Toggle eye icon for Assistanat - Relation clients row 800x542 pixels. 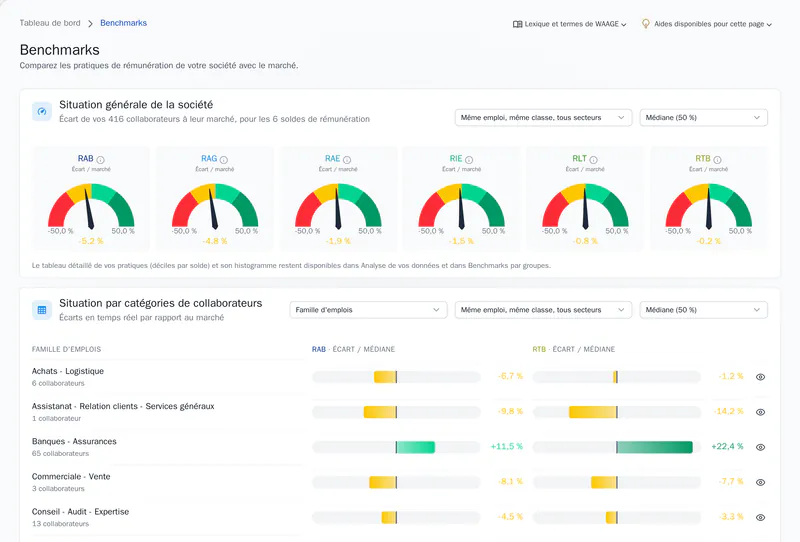[x=760, y=412]
